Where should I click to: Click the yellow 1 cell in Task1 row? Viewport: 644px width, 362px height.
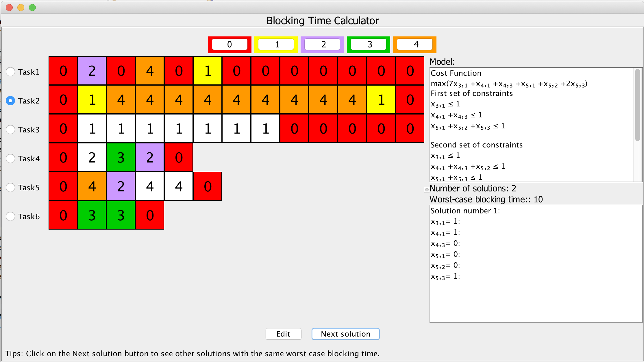coord(208,71)
